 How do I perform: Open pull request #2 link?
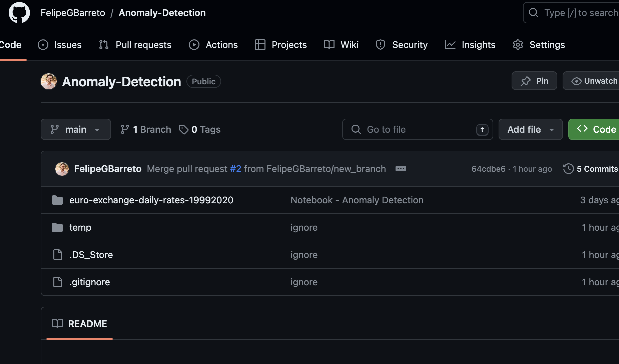[x=235, y=169]
